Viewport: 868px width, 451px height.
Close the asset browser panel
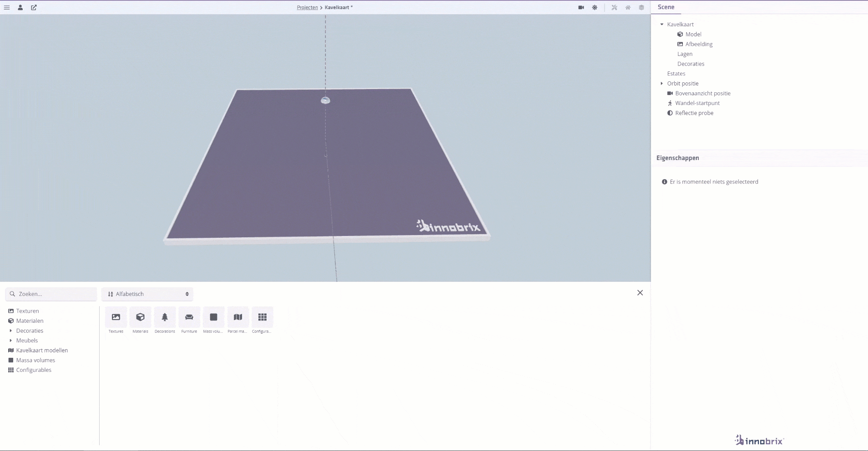point(640,293)
